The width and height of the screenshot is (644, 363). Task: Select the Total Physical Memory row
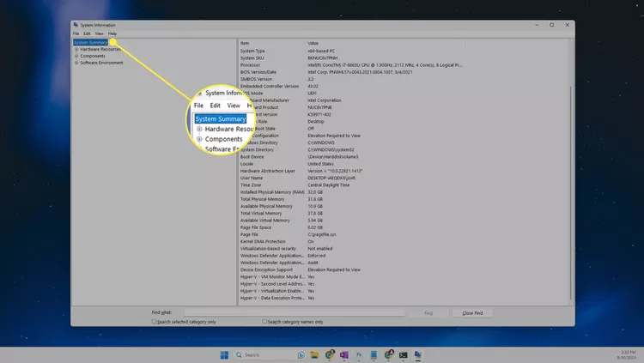404,199
